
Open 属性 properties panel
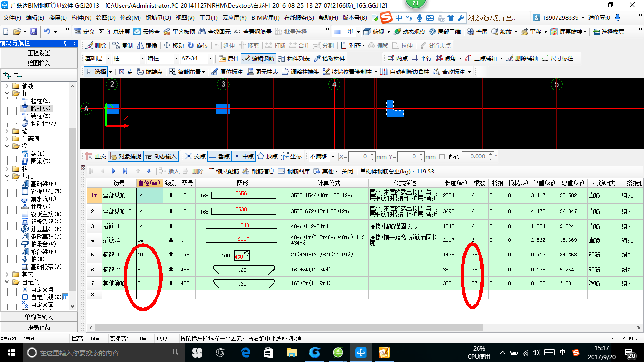pyautogui.click(x=229, y=58)
